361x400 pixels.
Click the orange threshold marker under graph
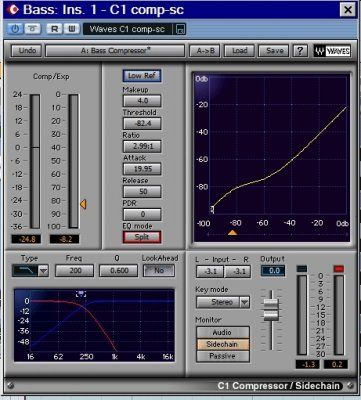pyautogui.click(x=232, y=232)
